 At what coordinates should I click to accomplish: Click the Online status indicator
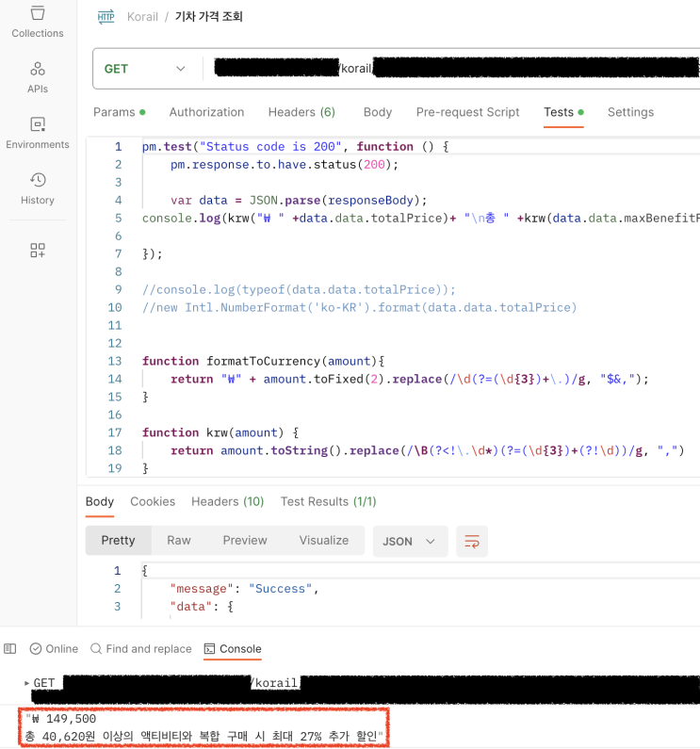(x=54, y=649)
